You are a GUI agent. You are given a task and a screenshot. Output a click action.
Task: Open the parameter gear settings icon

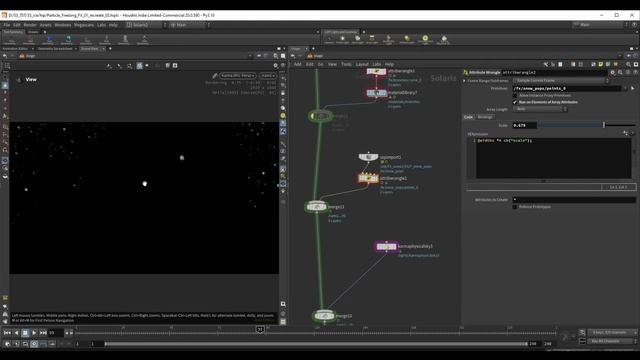613,73
